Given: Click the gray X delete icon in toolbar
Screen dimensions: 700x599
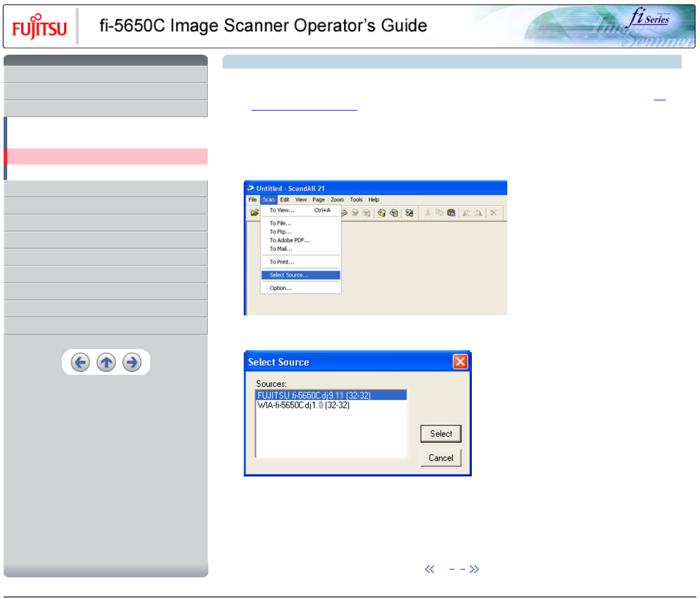Looking at the screenshot, I should pos(493,213).
